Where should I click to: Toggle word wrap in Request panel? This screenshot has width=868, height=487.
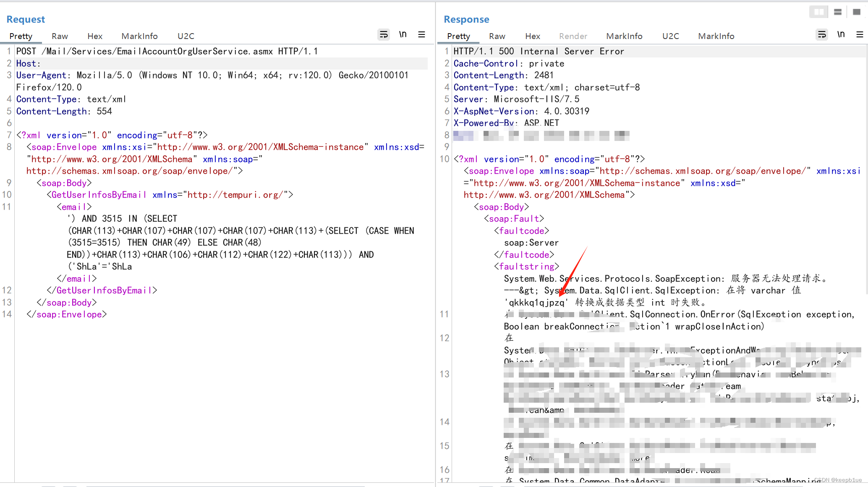tap(384, 34)
